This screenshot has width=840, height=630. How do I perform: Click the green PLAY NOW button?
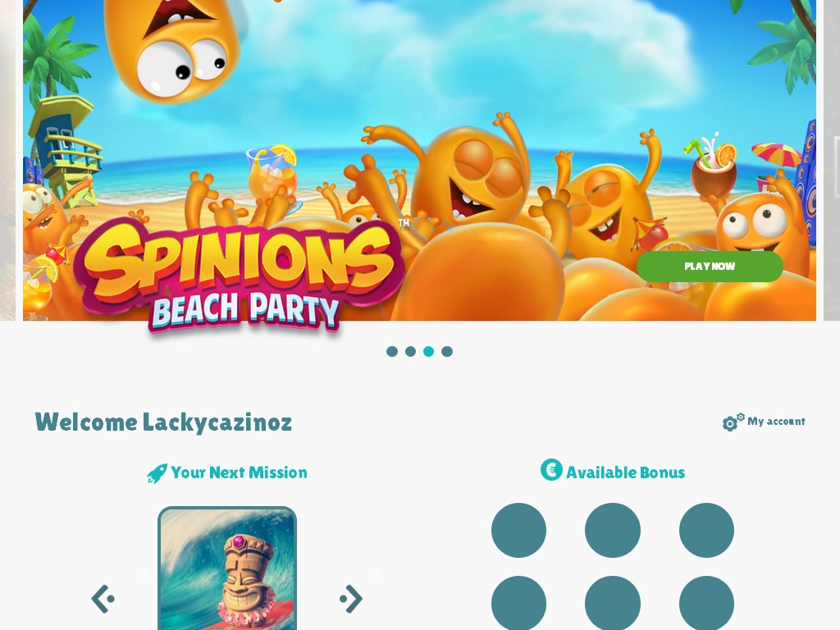click(x=710, y=267)
